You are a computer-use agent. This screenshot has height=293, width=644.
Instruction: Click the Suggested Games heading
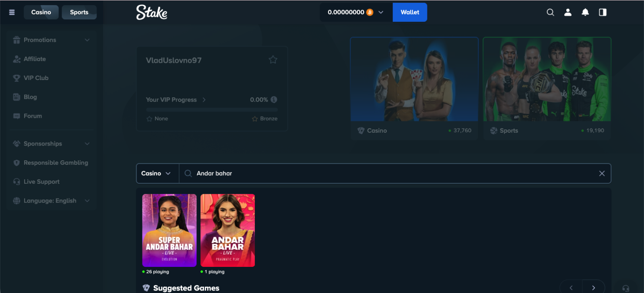tap(186, 288)
